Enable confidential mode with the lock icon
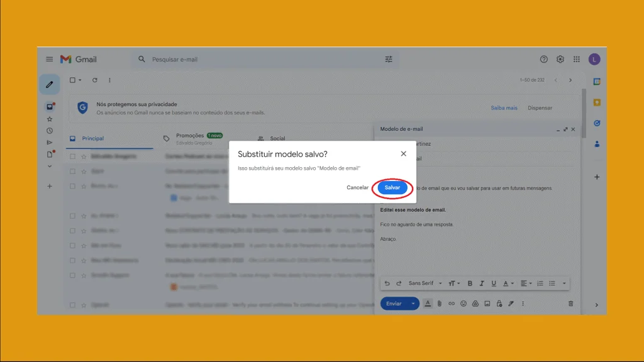This screenshot has height=362, width=644. (499, 303)
